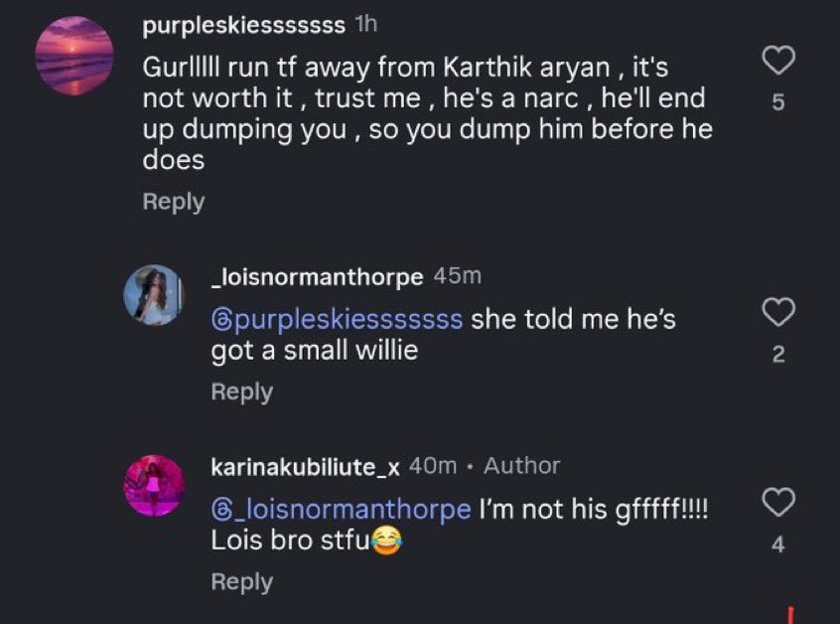Screen dimensions: 840x624
Task: Reply to purpleskiesssssss's comment
Action: tap(174, 202)
